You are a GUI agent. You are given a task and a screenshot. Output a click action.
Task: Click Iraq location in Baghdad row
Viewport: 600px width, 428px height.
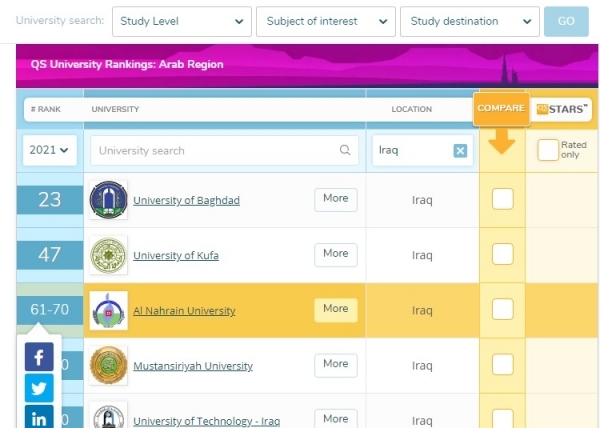pyautogui.click(x=422, y=200)
